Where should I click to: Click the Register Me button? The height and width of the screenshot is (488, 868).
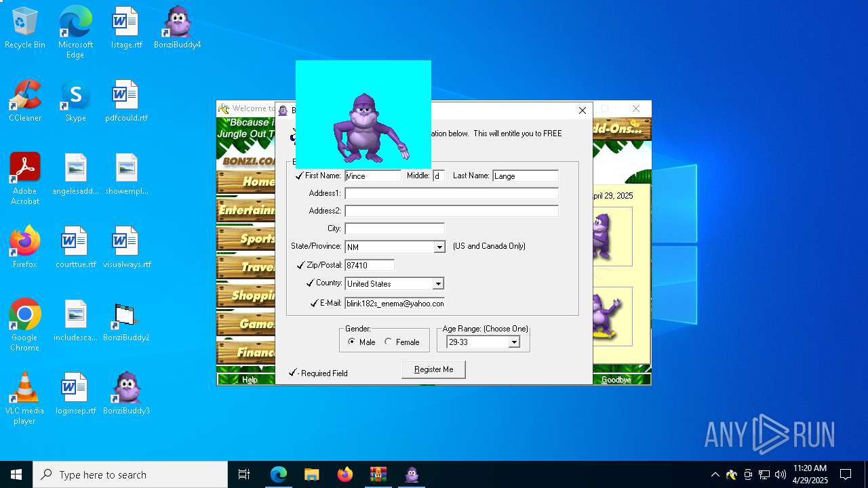pyautogui.click(x=434, y=369)
